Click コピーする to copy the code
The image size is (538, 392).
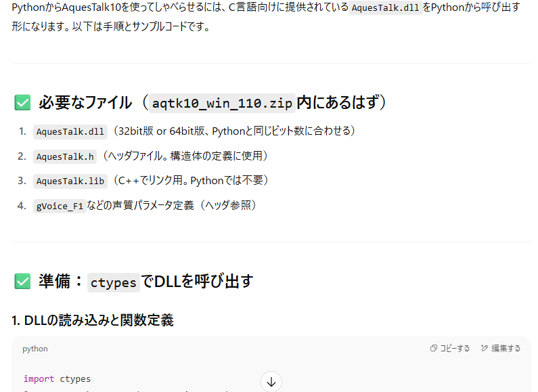450,349
